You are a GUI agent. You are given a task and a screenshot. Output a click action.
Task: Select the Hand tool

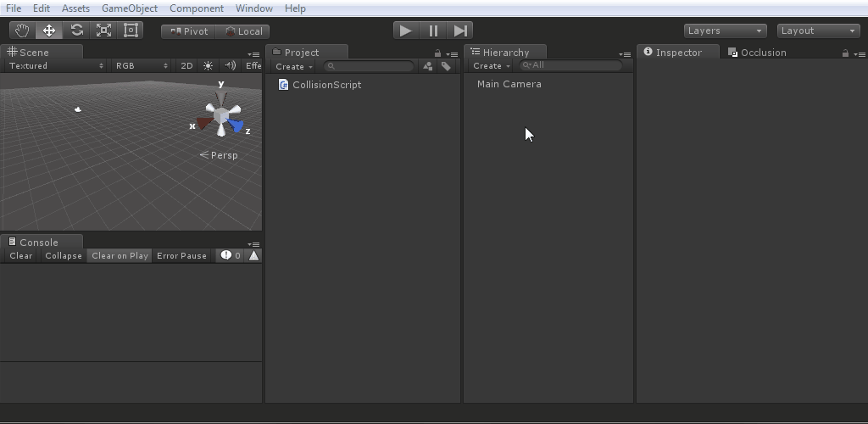point(22,31)
